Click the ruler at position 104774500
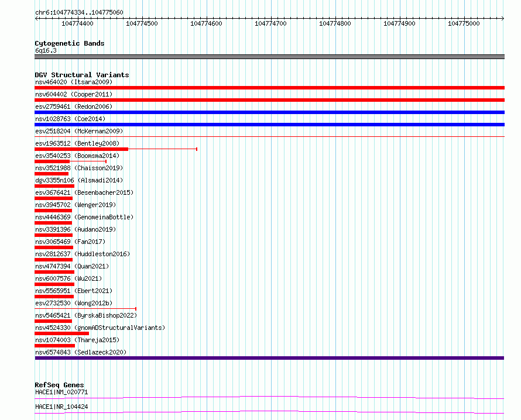This screenshot has height=420, width=521. point(142,23)
